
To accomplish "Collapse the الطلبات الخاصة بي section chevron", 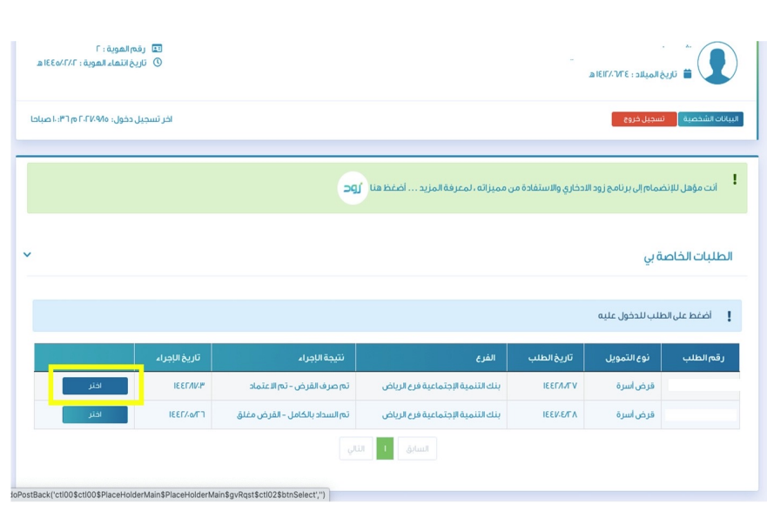I will [27, 255].
